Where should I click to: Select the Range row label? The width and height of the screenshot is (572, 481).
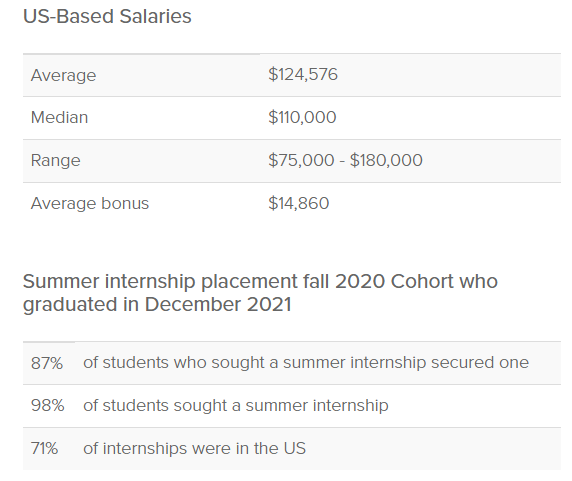click(55, 161)
